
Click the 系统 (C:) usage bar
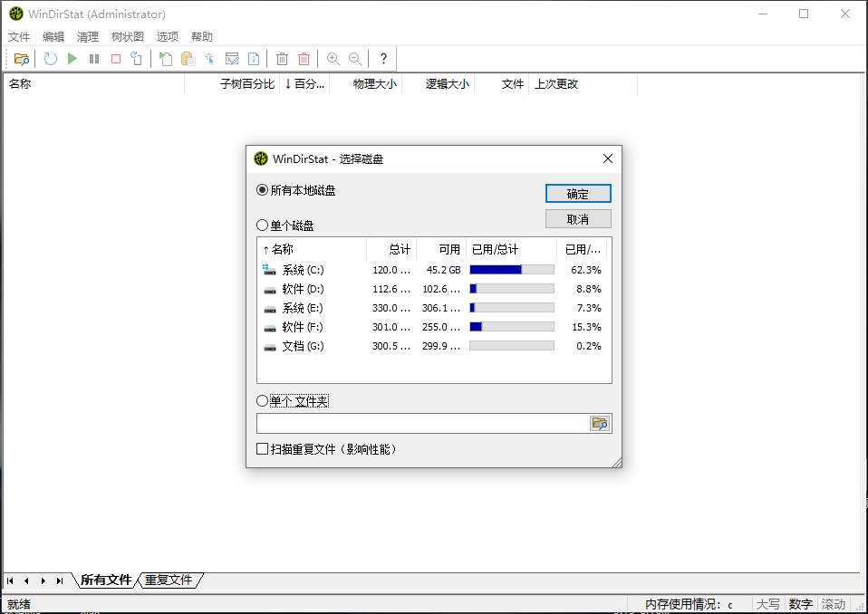point(512,270)
